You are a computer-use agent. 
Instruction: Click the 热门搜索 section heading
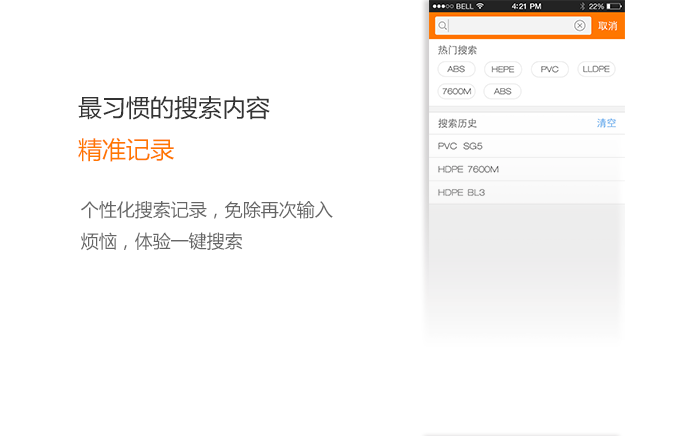[x=457, y=50]
